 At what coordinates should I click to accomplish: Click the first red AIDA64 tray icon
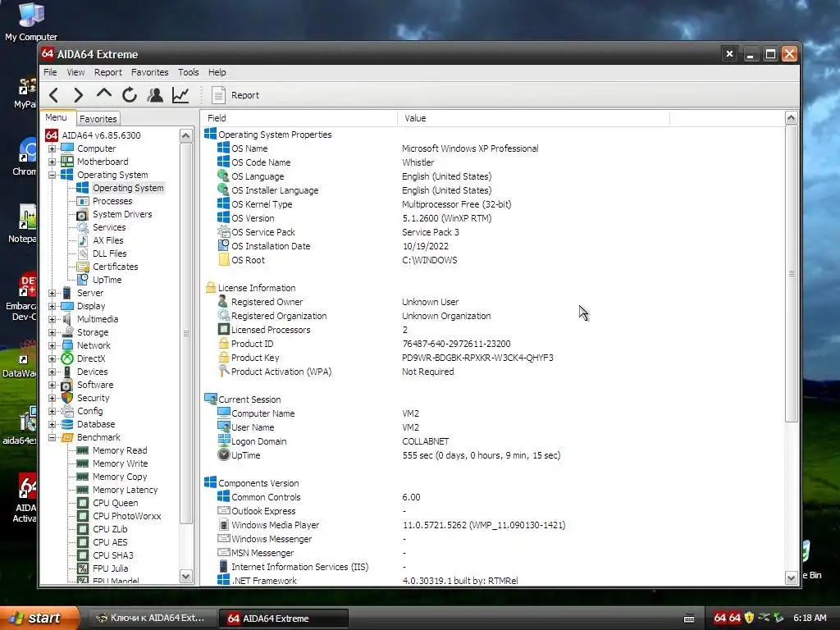[720, 618]
